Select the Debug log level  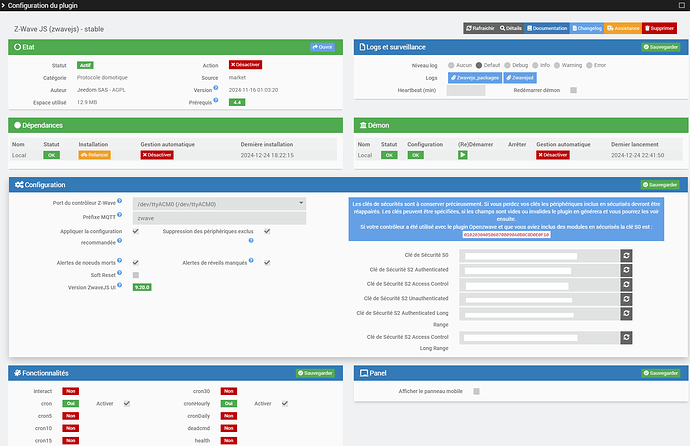[507, 65]
